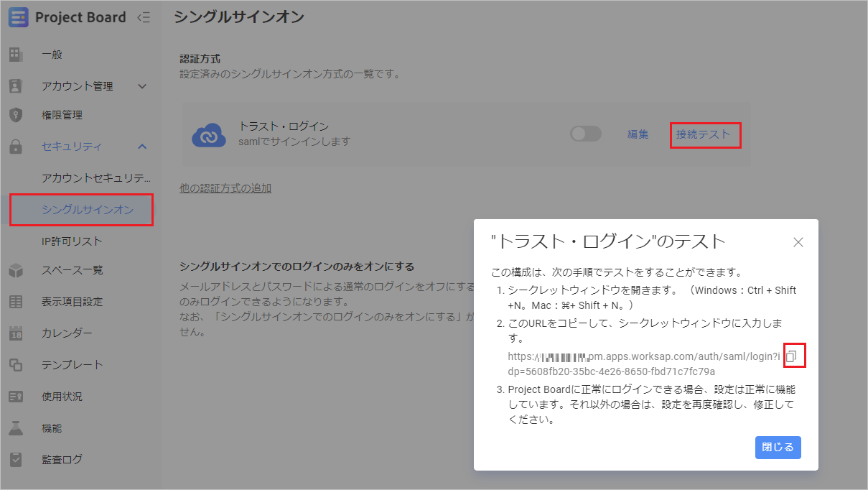This screenshot has height=490, width=868.
Task: Click the カレンダー calendar icon
Action: click(x=16, y=333)
